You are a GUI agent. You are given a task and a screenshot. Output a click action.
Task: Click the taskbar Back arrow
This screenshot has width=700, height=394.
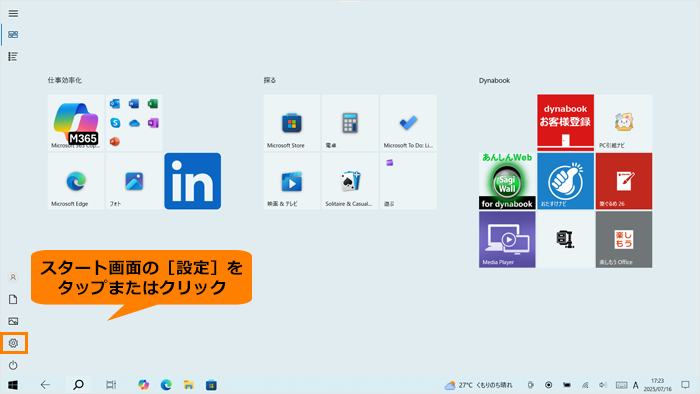tap(45, 385)
